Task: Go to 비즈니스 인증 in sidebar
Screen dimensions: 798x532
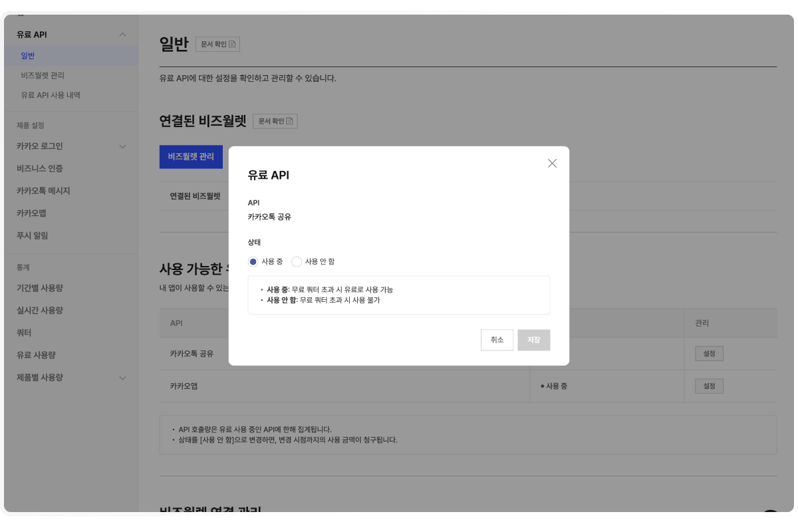Action: pos(40,169)
